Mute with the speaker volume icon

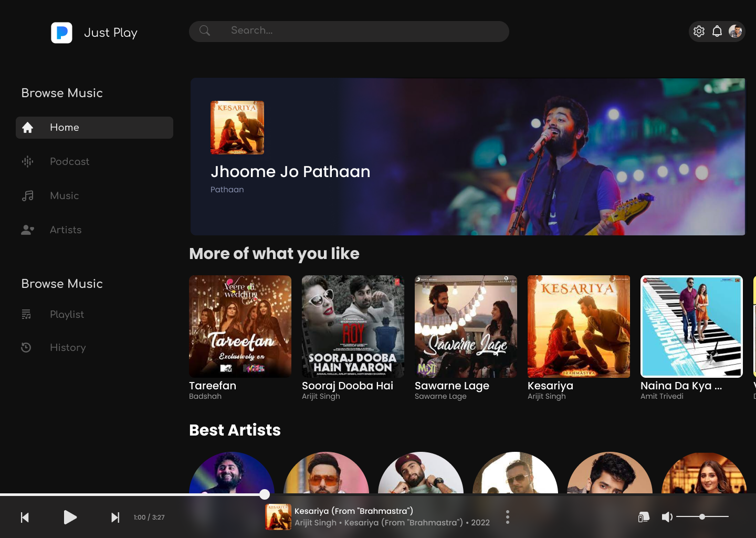click(667, 517)
